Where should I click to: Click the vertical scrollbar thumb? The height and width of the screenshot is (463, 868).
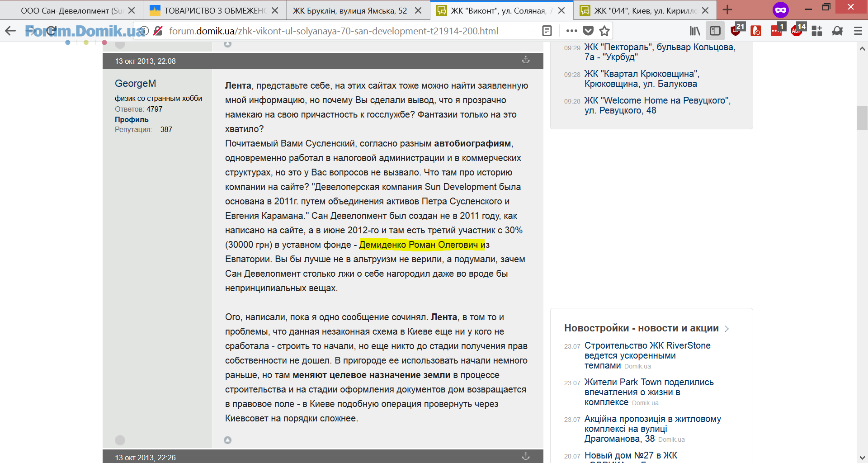862,118
